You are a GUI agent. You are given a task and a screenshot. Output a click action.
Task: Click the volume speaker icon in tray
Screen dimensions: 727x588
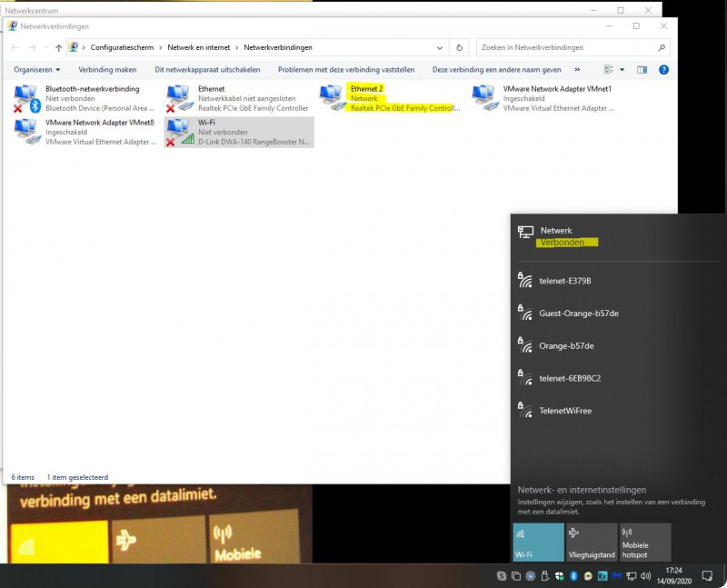[x=644, y=576]
